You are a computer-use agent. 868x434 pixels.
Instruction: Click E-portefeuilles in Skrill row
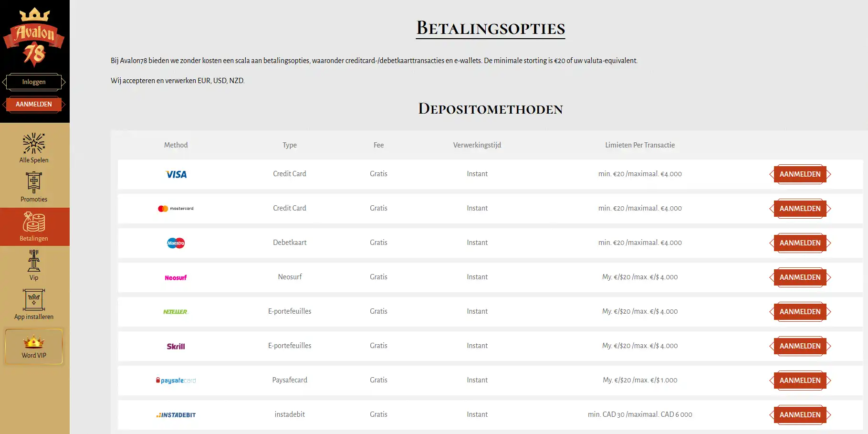[x=290, y=346]
